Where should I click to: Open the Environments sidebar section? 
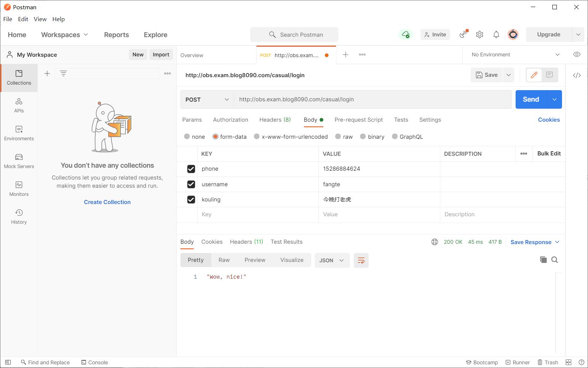19,133
